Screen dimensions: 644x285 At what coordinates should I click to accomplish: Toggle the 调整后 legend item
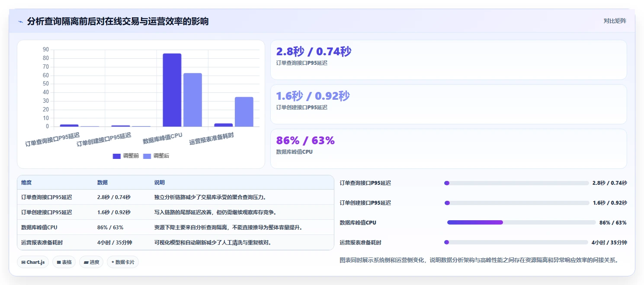(x=156, y=156)
